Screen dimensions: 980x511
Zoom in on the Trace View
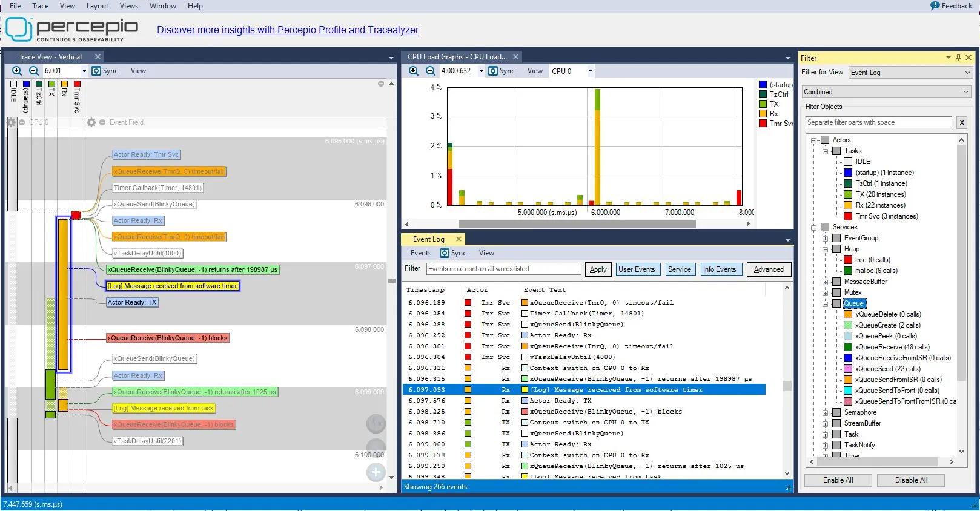point(17,71)
